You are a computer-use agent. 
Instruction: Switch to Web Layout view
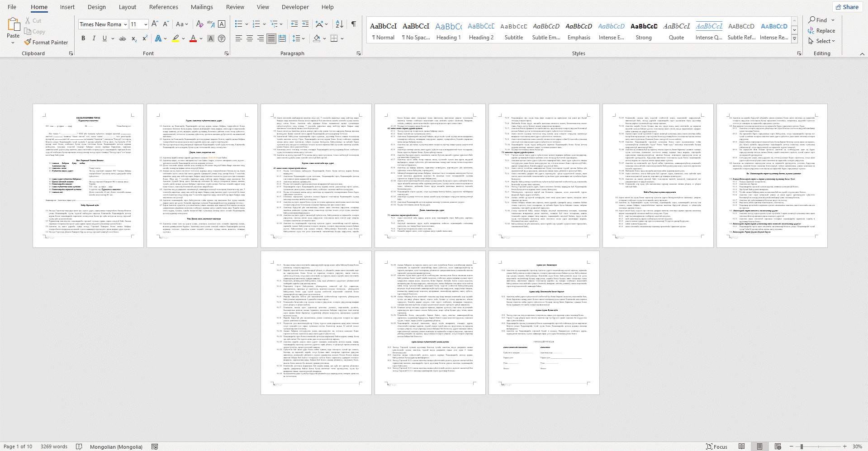(x=778, y=446)
